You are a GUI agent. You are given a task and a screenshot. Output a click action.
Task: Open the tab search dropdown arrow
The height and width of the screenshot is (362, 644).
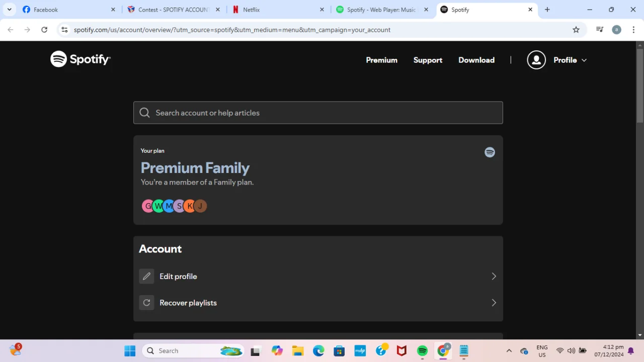(9, 10)
